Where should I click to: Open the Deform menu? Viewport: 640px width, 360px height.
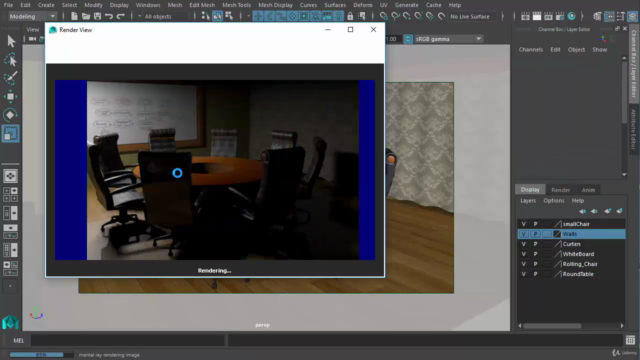pyautogui.click(x=362, y=5)
